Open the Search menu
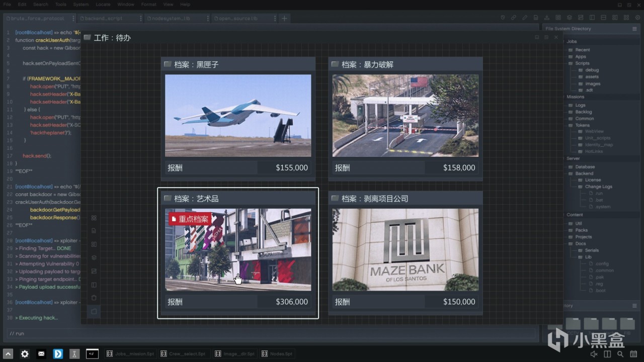Image resolution: width=644 pixels, height=362 pixels. coord(41,5)
